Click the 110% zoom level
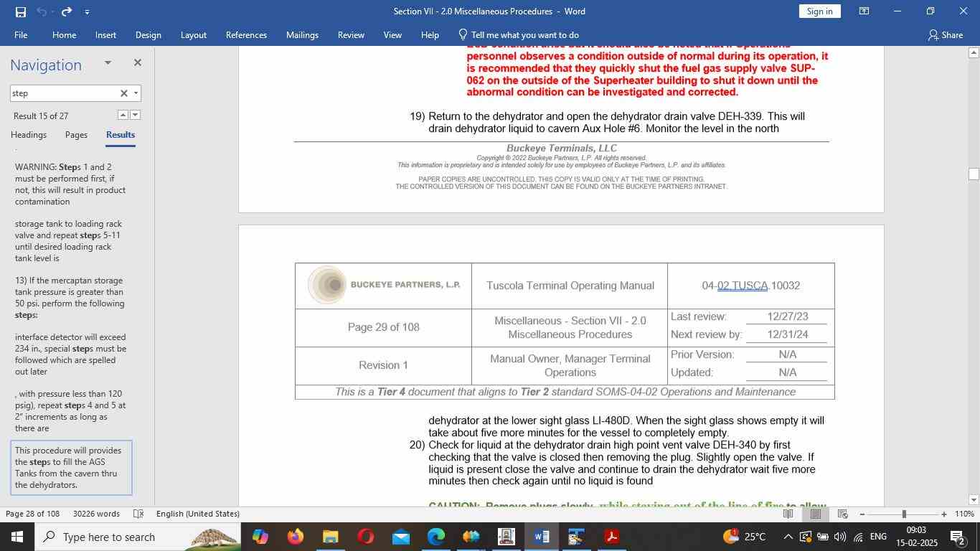Image resolution: width=980 pixels, height=551 pixels. click(964, 514)
